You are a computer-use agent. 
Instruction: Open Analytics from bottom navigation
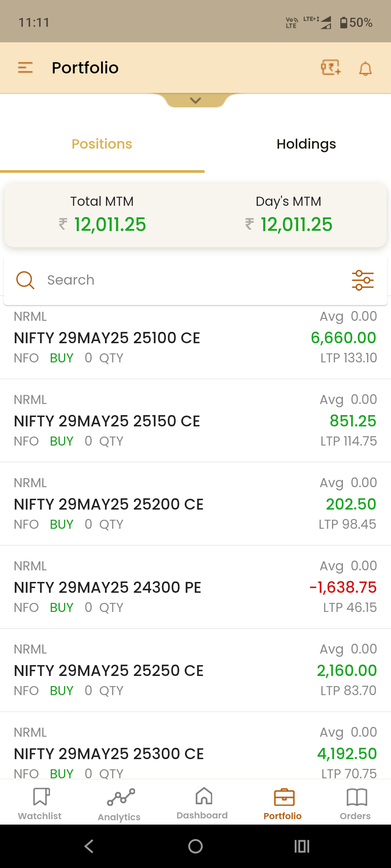tap(119, 804)
